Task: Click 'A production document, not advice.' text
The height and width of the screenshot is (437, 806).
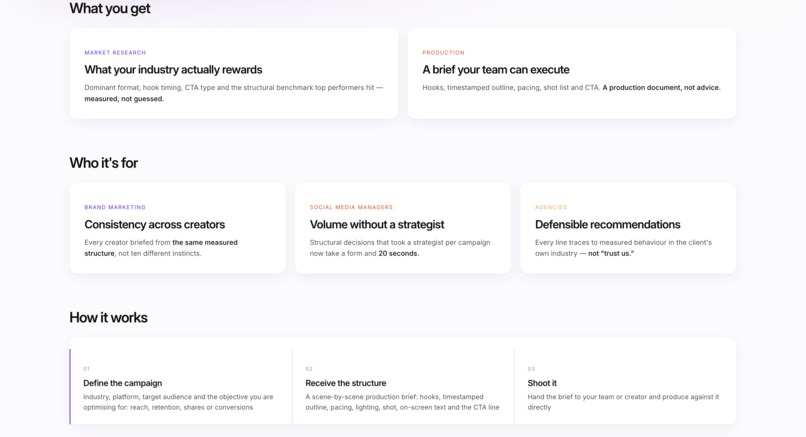Action: pyautogui.click(x=662, y=87)
